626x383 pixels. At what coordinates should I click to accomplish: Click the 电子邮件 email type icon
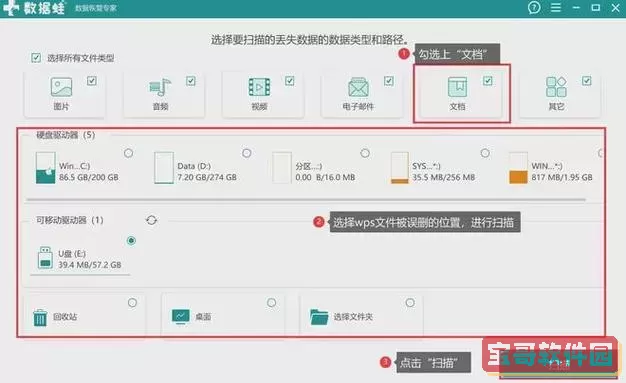point(358,87)
